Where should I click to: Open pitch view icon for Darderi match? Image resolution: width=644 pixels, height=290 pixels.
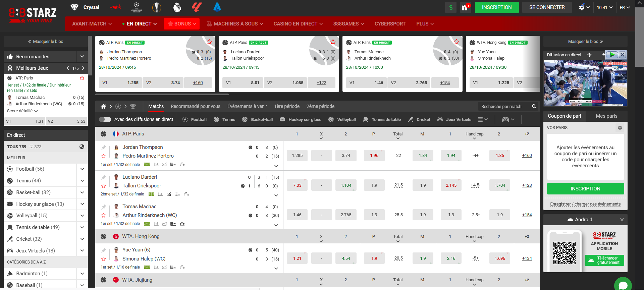point(151,194)
